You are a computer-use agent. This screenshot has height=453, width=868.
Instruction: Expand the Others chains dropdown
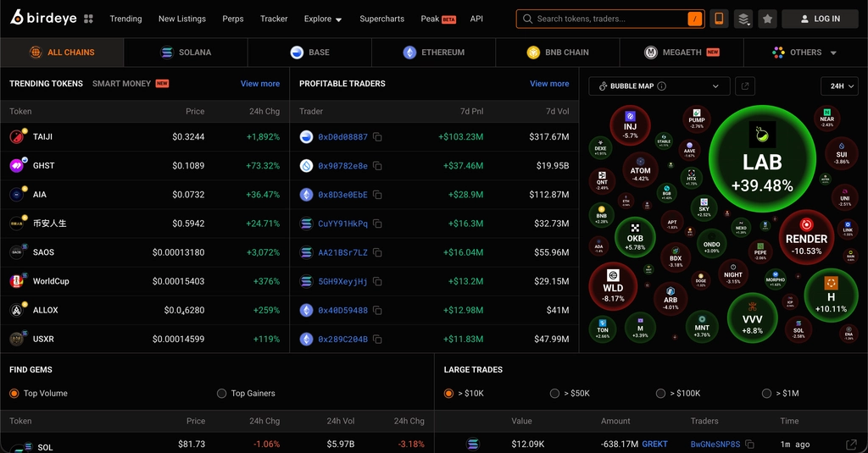click(x=805, y=52)
